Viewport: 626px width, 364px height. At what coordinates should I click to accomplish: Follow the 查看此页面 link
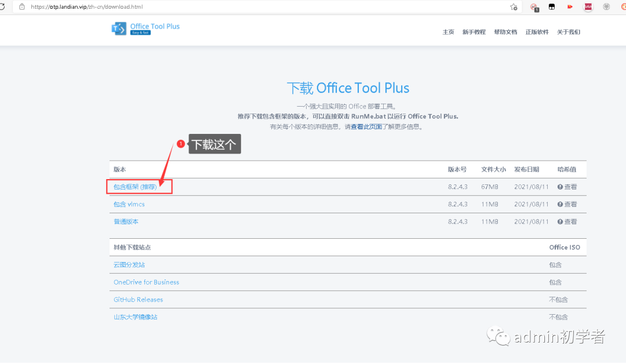[x=366, y=127]
